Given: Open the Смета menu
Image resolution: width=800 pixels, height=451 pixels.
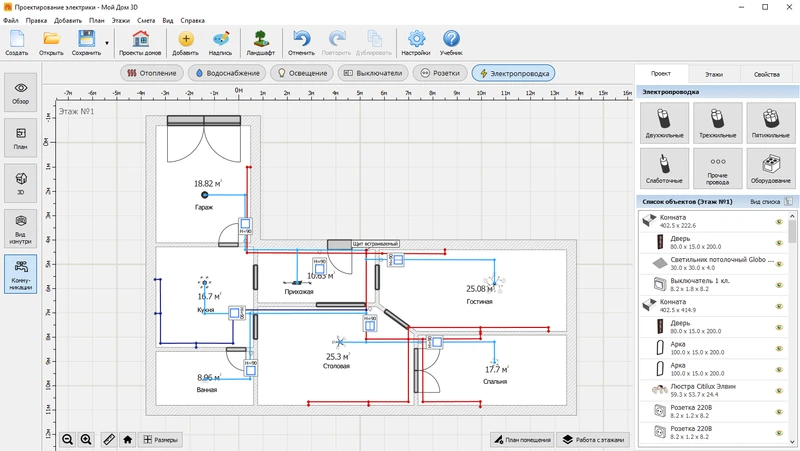Looking at the screenshot, I should point(146,20).
